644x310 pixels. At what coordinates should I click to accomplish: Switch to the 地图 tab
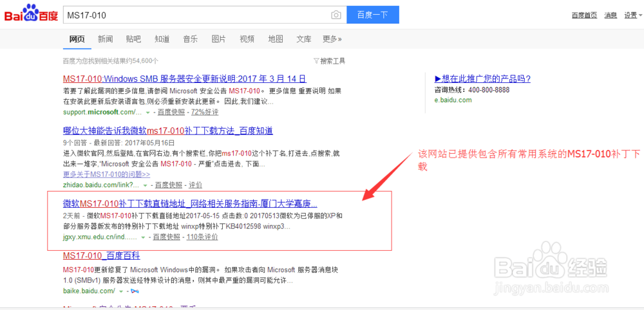click(x=276, y=39)
